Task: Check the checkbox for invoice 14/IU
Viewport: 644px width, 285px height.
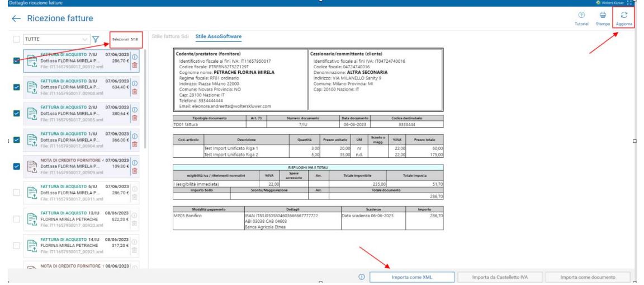Action: (16, 245)
